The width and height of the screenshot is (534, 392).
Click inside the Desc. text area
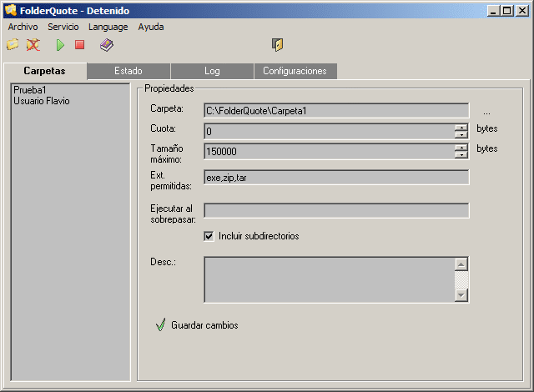[x=330, y=279]
